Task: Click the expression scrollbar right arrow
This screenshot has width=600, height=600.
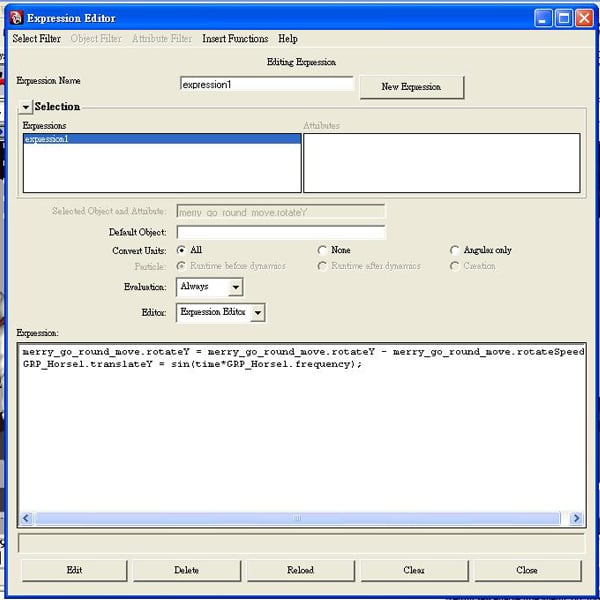Action: coord(576,518)
